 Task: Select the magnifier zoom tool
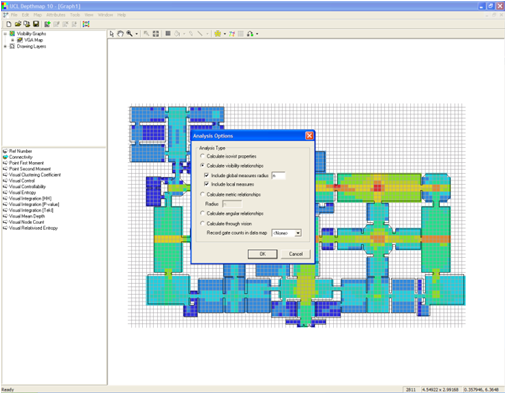pos(129,34)
